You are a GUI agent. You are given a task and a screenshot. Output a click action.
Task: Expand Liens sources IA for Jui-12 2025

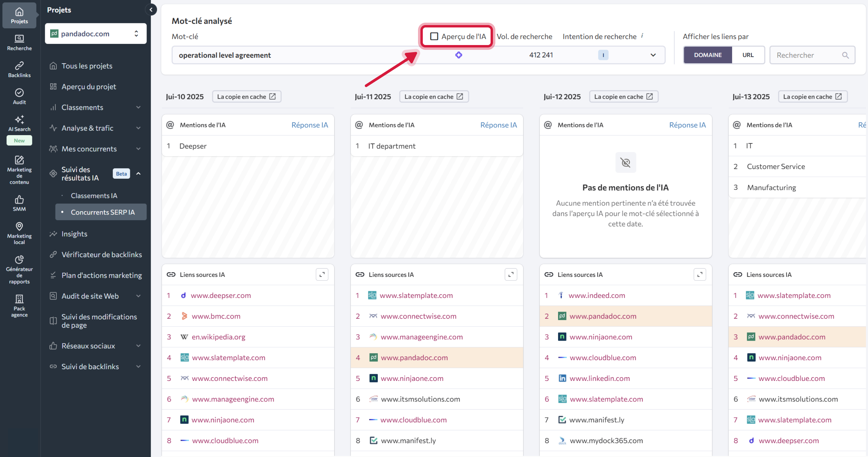[700, 274]
